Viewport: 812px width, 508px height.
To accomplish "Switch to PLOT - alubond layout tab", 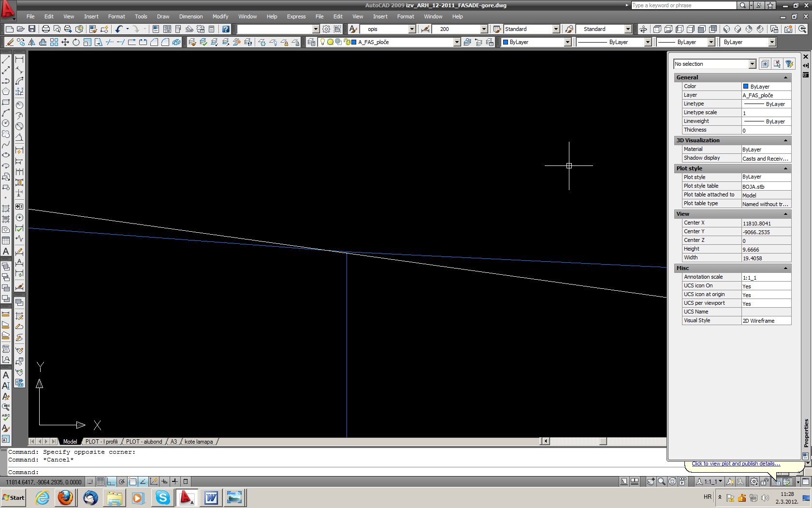I will (144, 441).
